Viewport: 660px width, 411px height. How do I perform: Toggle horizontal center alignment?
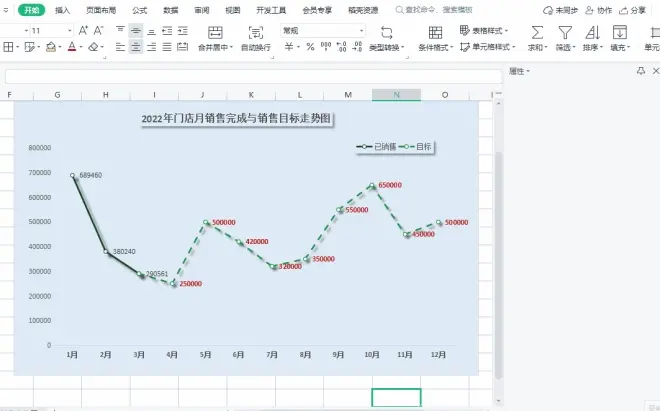136,47
